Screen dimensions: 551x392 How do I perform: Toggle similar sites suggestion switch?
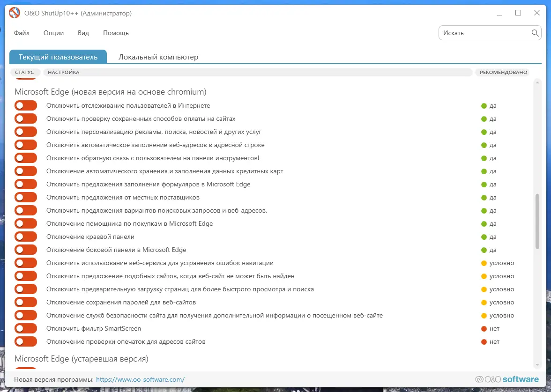click(26, 276)
